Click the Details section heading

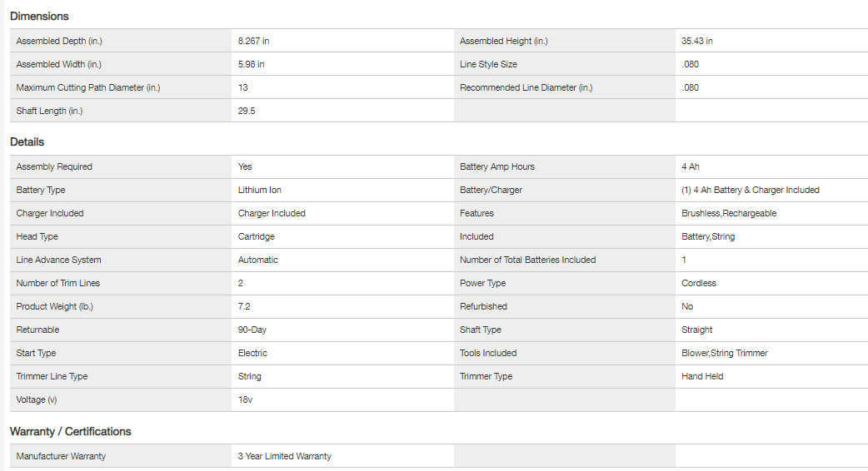27,142
